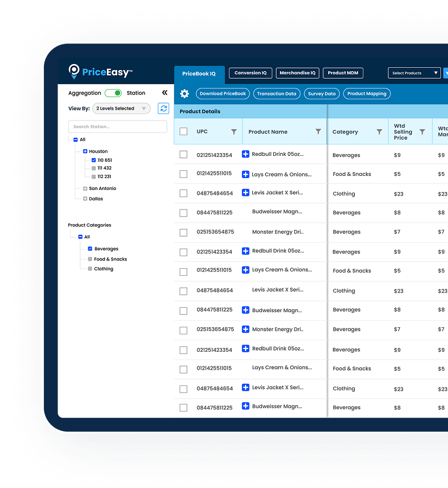
Task: Uncheck the Beverages category
Action: tap(90, 249)
